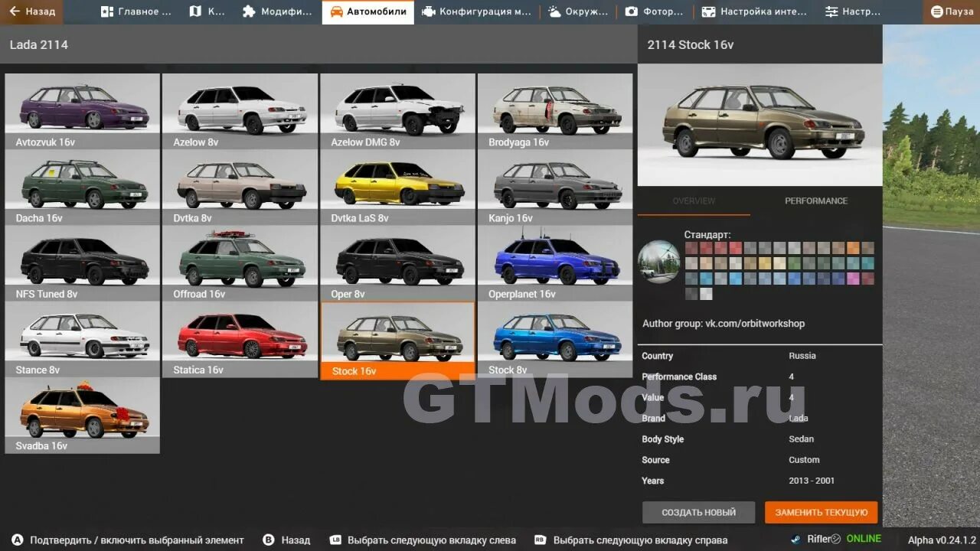
Task: Click the Performance Class label
Action: coord(679,377)
